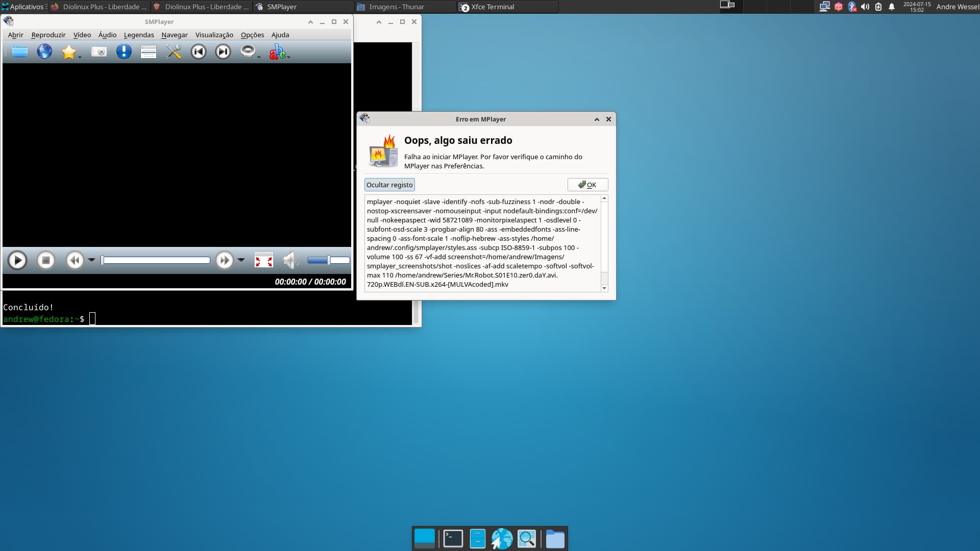The image size is (980, 551).
Task: Switch to Imagens - Thunar taskbar item
Action: point(406,7)
